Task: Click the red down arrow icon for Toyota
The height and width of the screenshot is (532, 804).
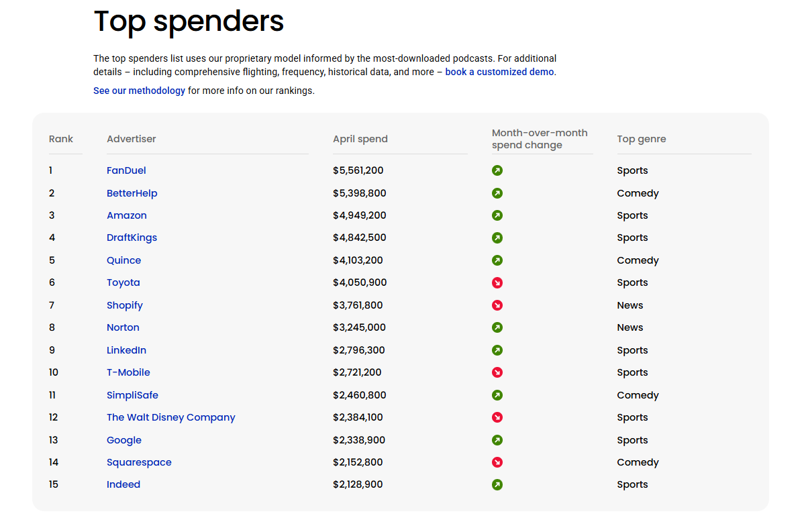Action: 497,282
